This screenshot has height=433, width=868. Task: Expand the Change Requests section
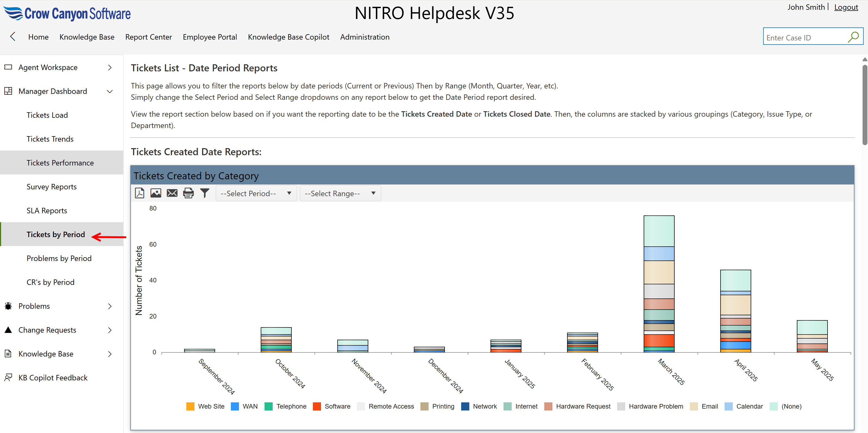click(x=109, y=330)
